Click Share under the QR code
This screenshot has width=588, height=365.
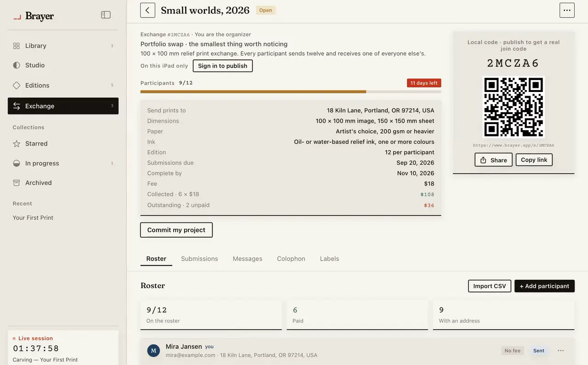click(493, 160)
